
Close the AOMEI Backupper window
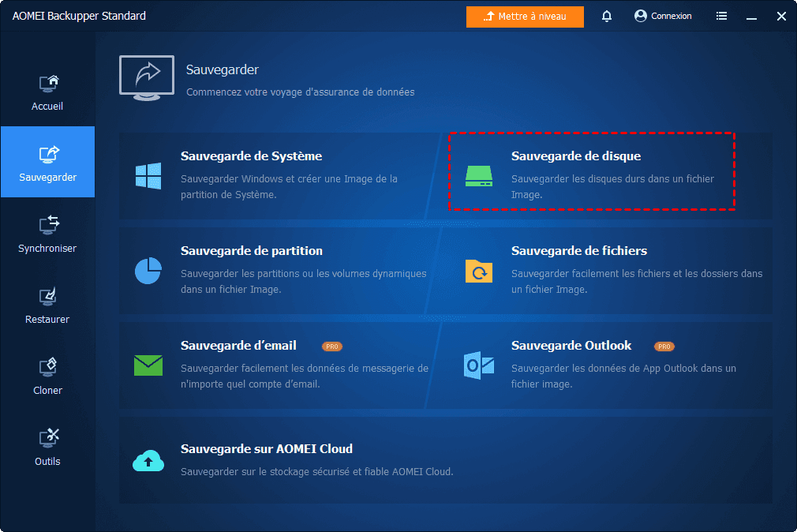(781, 17)
